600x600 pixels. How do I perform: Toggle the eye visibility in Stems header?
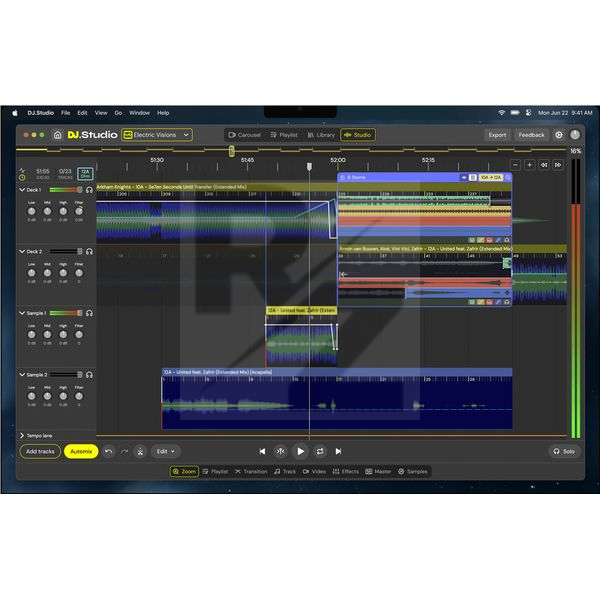[x=464, y=178]
